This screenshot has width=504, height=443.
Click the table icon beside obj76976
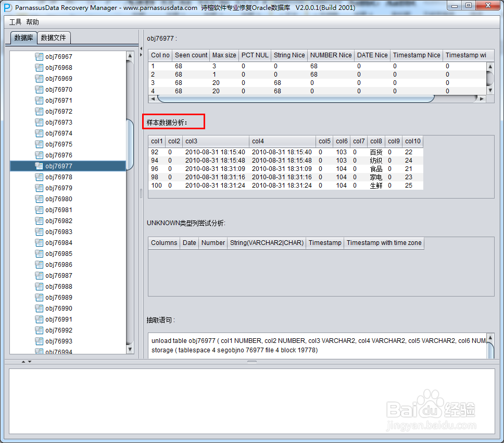[x=39, y=155]
